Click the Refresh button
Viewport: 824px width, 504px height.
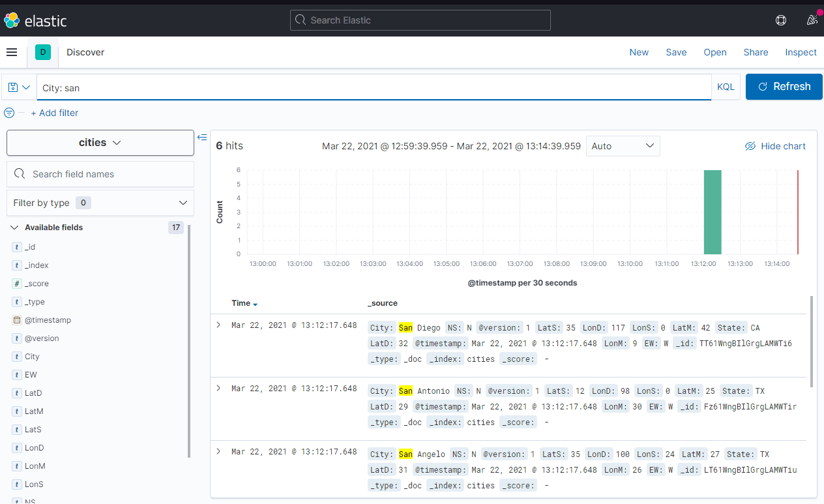(x=784, y=86)
